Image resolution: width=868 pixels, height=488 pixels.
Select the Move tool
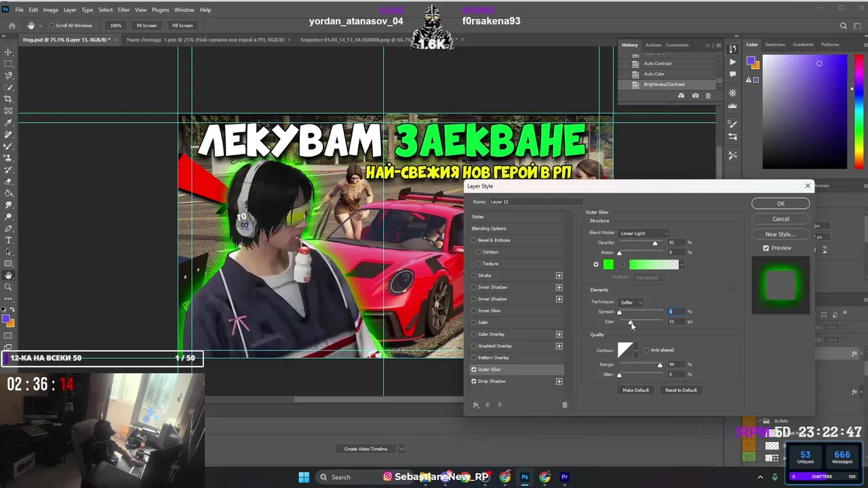8,52
